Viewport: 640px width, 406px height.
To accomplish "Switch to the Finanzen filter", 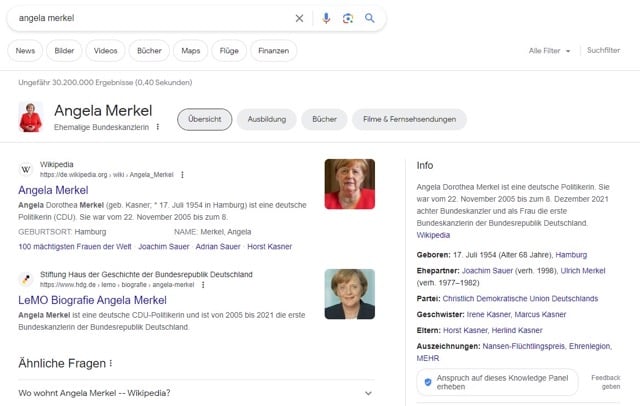I will [x=273, y=51].
